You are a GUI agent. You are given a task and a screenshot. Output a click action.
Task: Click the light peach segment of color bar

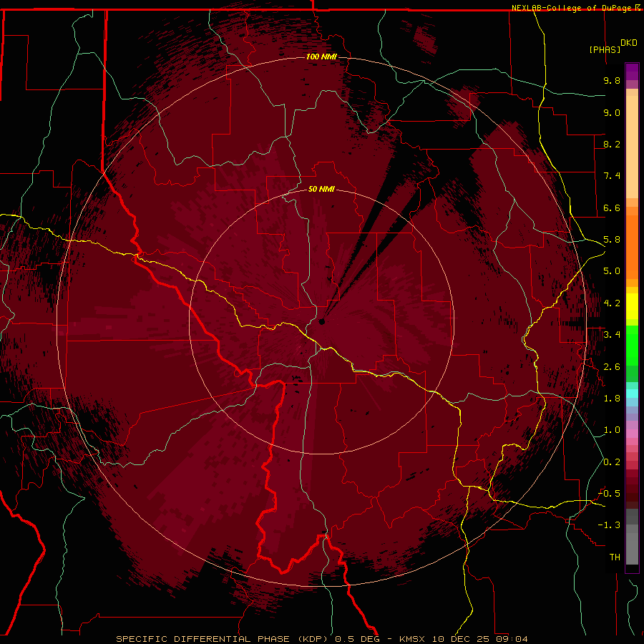(632, 147)
